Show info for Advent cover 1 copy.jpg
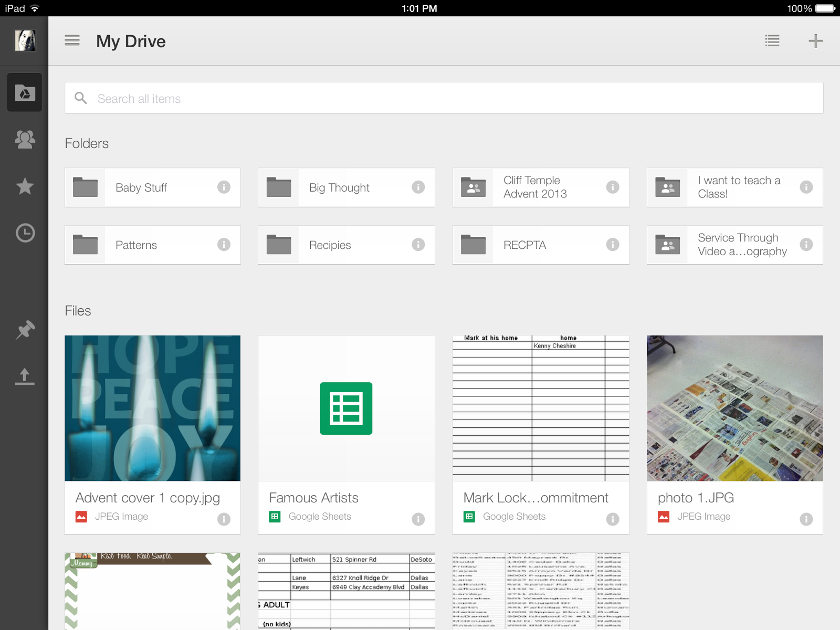The height and width of the screenshot is (630, 840). click(224, 519)
